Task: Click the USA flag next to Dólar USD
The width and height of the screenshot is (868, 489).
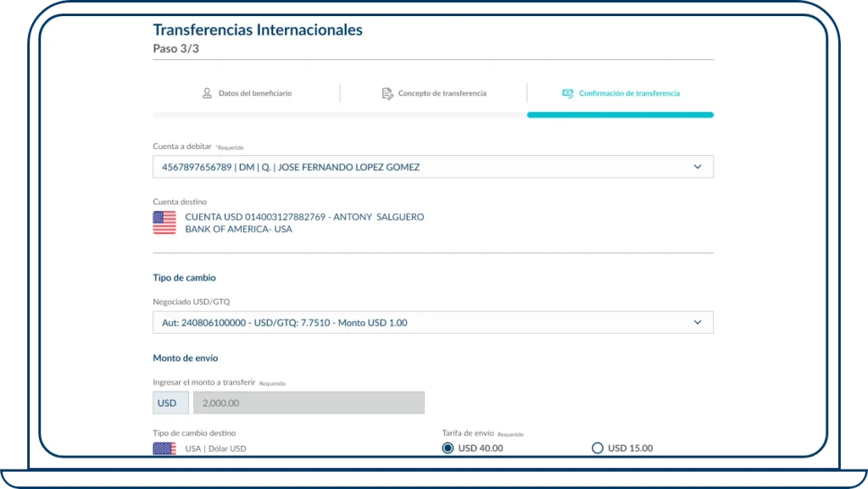Action: (x=164, y=448)
